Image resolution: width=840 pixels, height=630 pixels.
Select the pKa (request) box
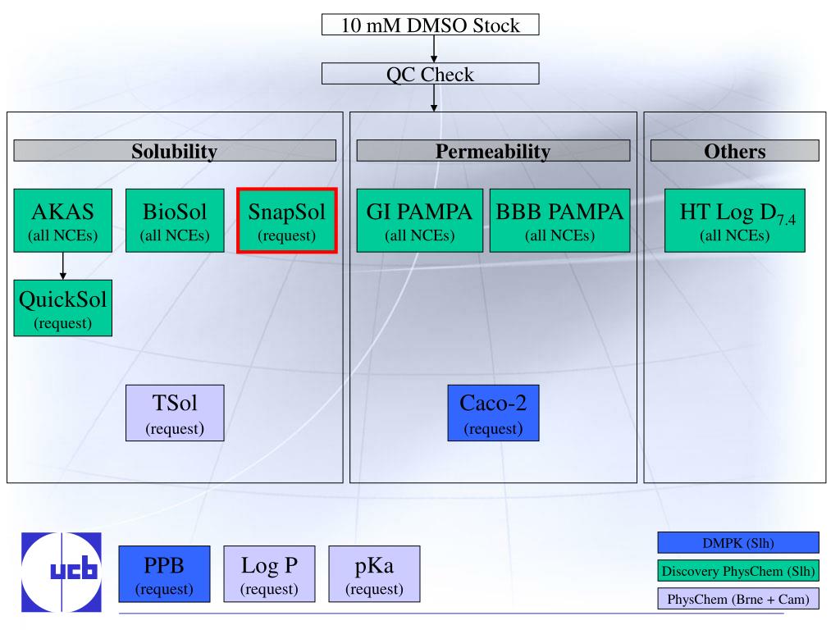tap(374, 574)
